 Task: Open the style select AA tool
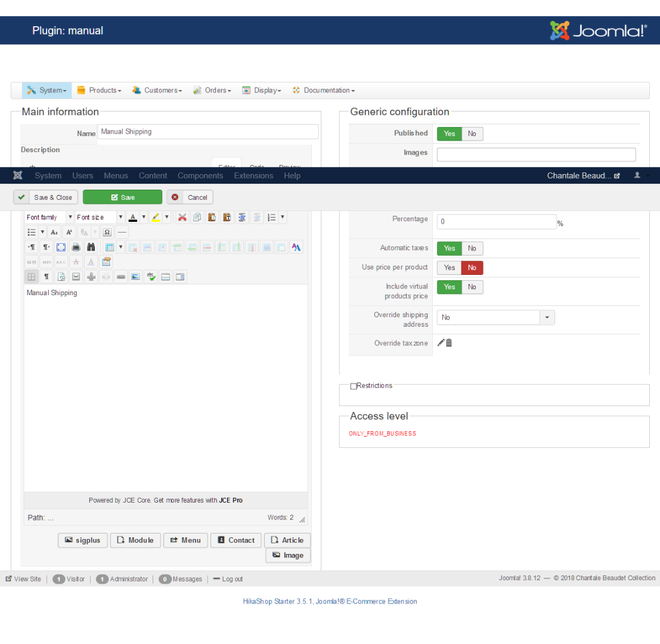tap(296, 247)
